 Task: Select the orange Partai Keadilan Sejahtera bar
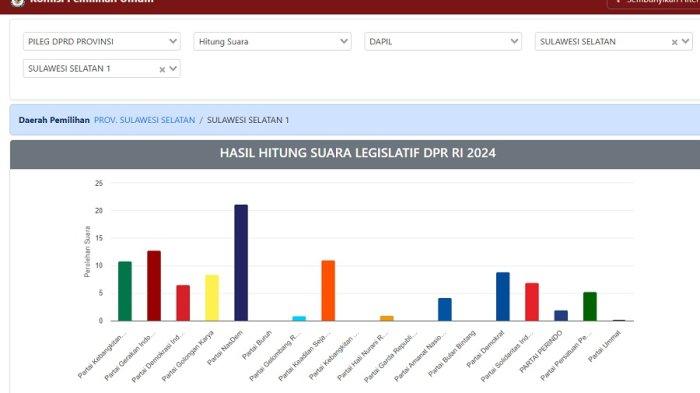coord(328,291)
